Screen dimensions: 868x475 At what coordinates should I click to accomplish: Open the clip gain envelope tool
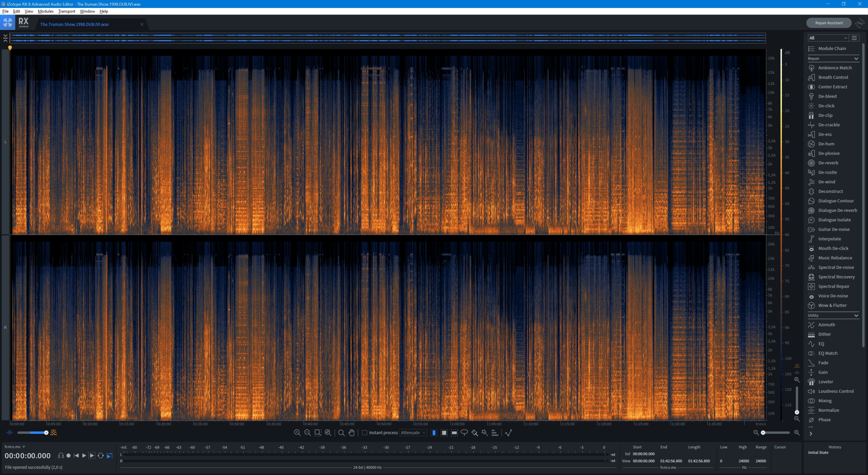[x=508, y=432]
